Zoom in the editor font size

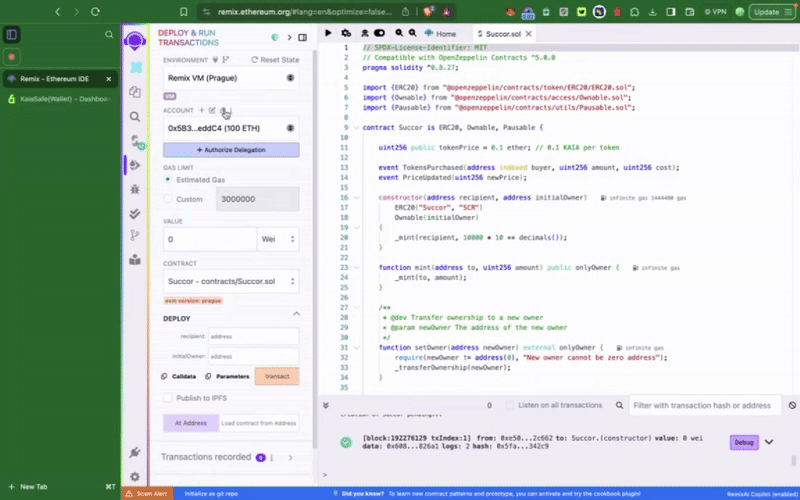(413, 33)
